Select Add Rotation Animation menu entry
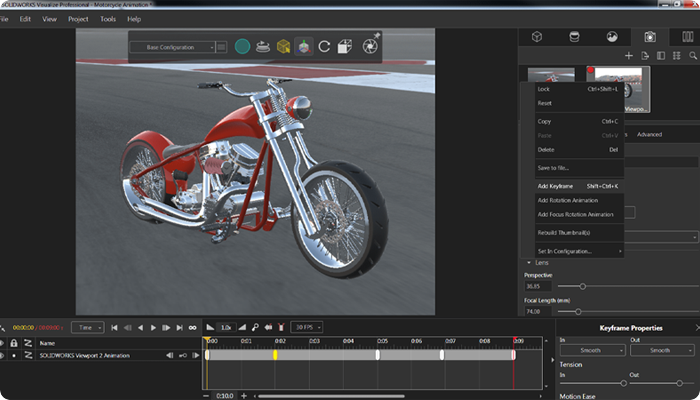This screenshot has width=700, height=400. pyautogui.click(x=570, y=200)
